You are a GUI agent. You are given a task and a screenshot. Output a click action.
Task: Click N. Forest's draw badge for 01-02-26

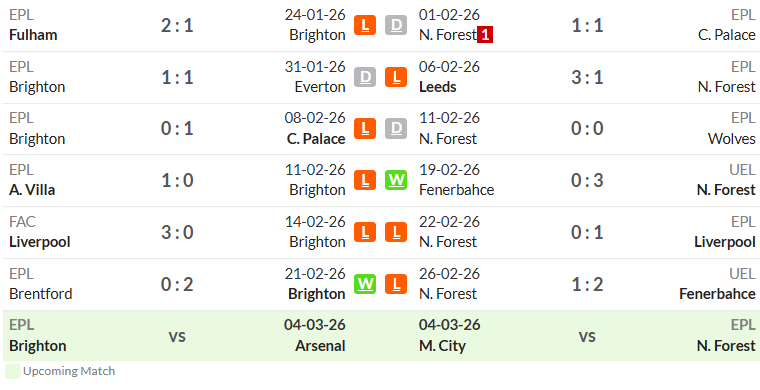pos(396,25)
